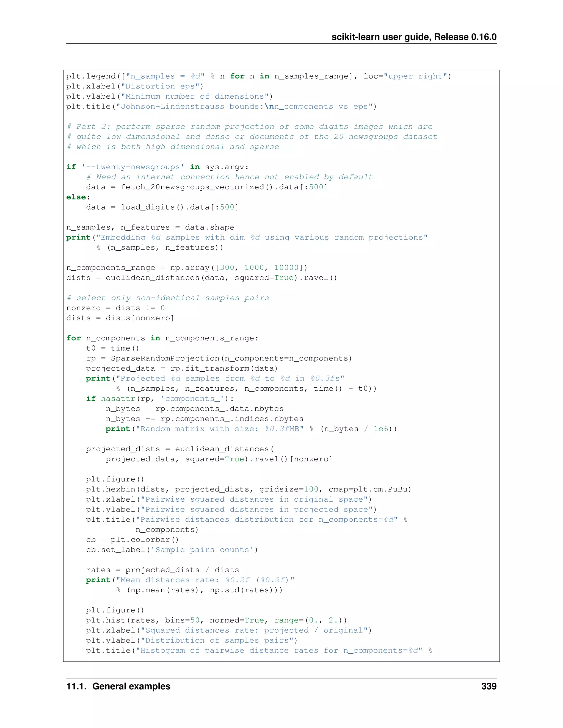The height and width of the screenshot is (728, 563).
Task: Click the comment '# which is both high dimensional and sparse'
Action: coord(173,147)
